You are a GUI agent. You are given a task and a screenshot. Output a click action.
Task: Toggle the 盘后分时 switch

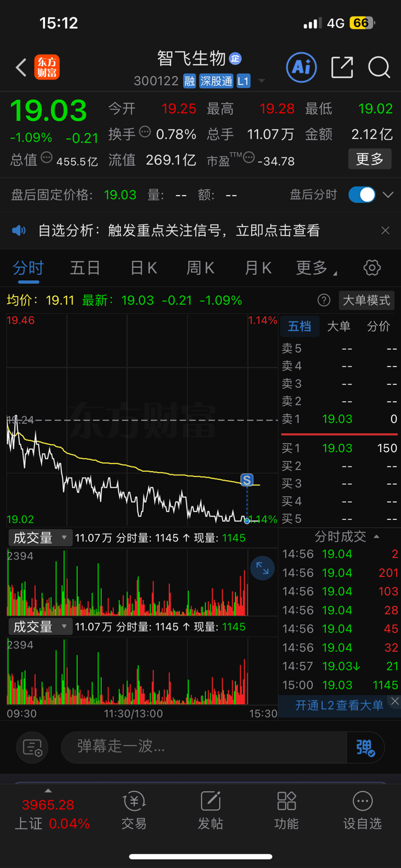[362, 195]
